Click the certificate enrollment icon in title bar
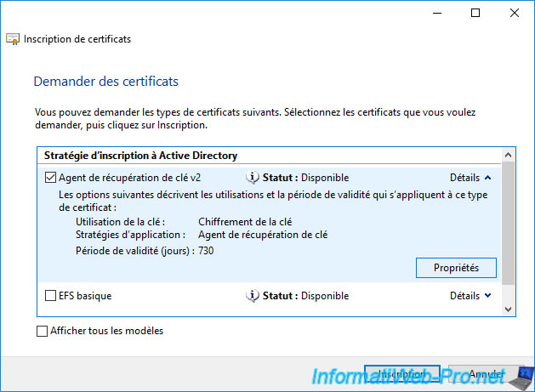The height and width of the screenshot is (392, 535). click(x=14, y=39)
